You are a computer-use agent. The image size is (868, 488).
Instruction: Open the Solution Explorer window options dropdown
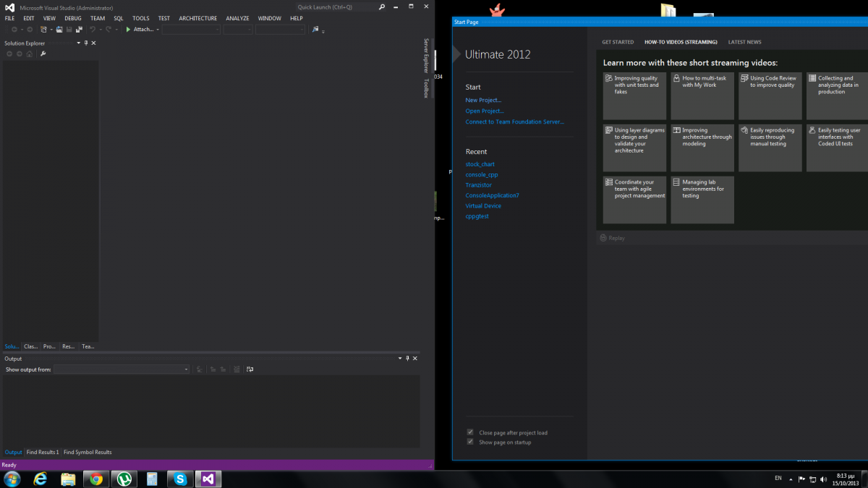click(x=78, y=43)
